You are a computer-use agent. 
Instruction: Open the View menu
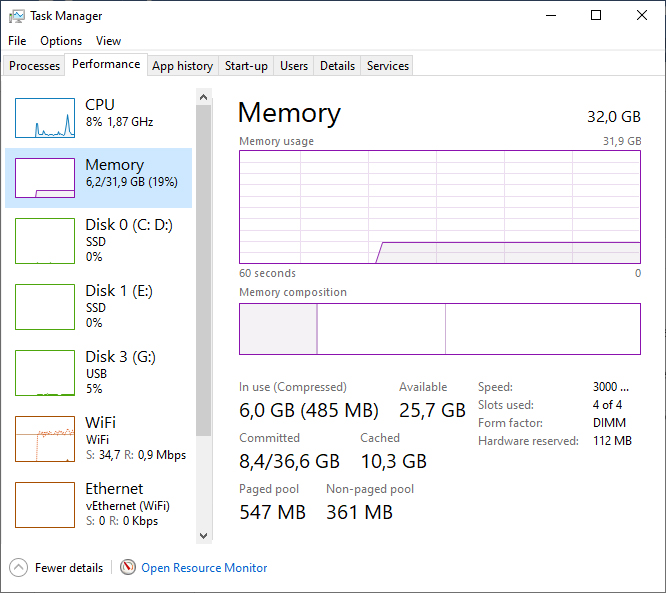click(108, 41)
